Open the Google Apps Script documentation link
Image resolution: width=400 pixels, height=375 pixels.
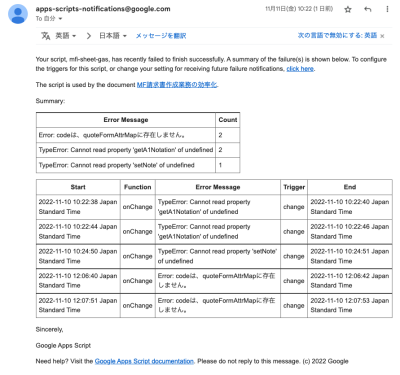pos(144,361)
